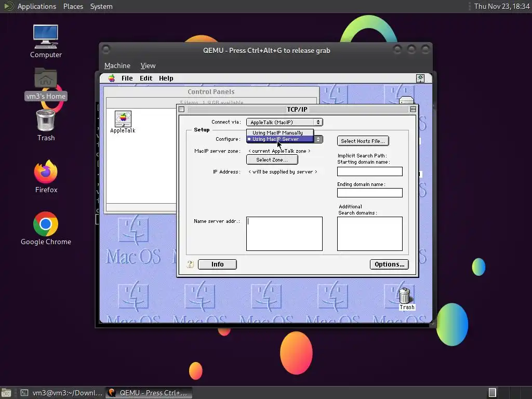Open the Mac Help menu
Screen dimensions: 532x399
pyautogui.click(x=166, y=78)
